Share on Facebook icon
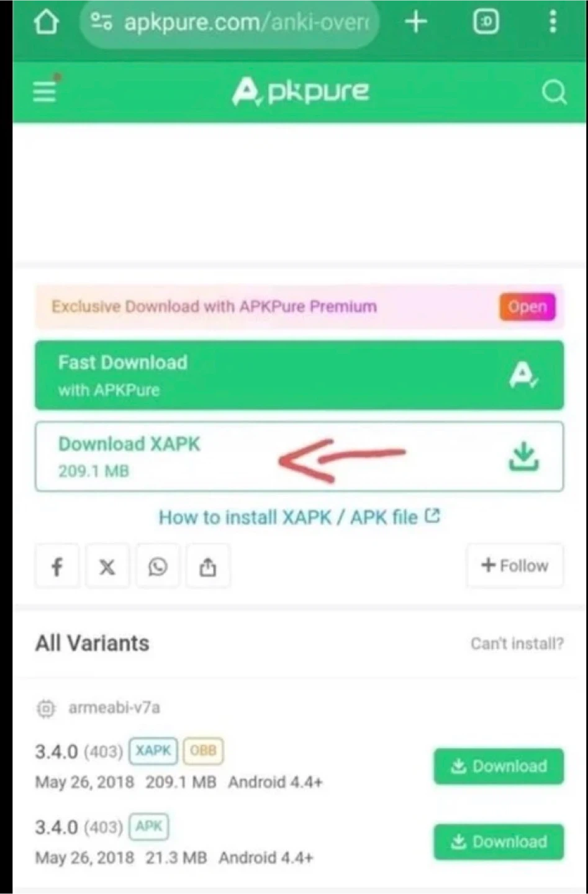Screen dimensions: 588x894 (x=57, y=566)
